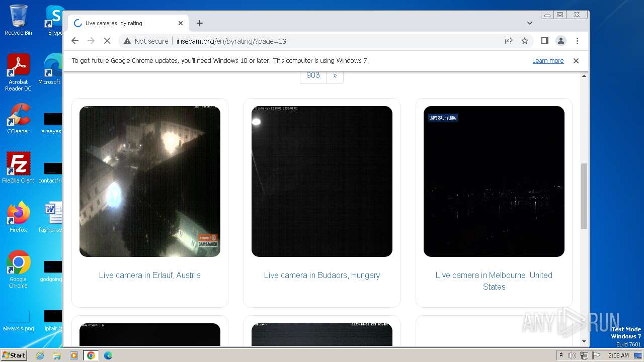This screenshot has width=644, height=362.
Task: Open the volume control in tray
Action: (572, 355)
